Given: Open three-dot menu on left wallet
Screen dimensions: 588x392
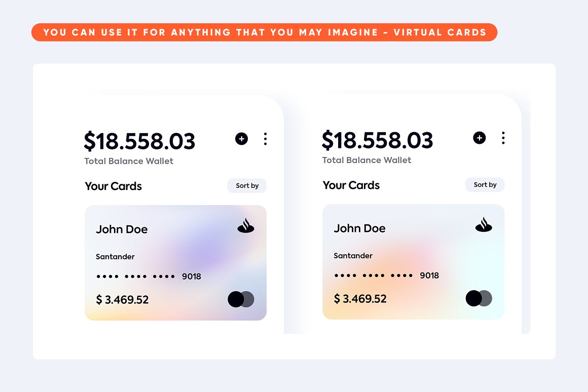Looking at the screenshot, I should tap(265, 139).
